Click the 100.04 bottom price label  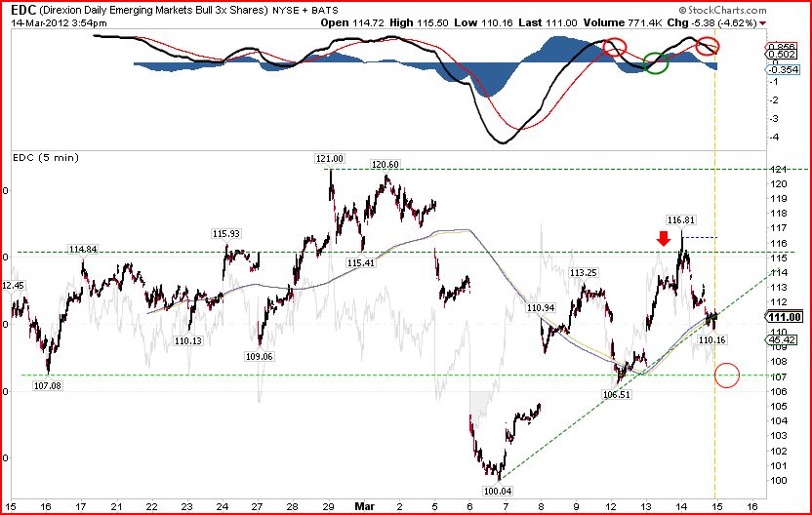(498, 491)
